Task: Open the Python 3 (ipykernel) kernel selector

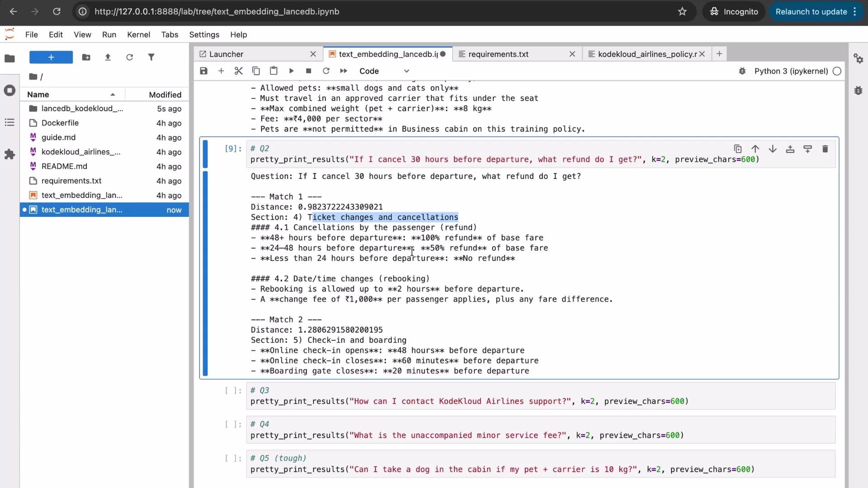Action: (x=791, y=71)
